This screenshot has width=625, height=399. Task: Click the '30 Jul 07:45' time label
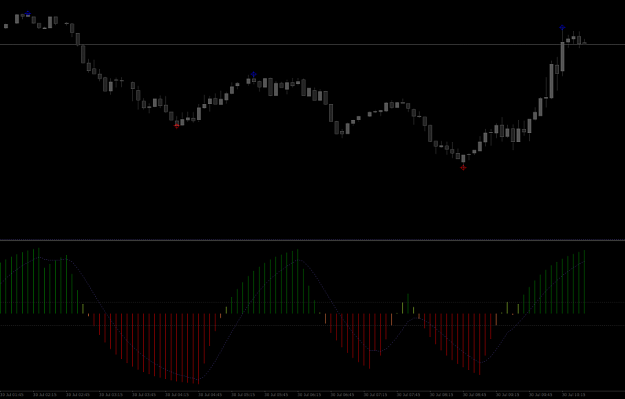(x=409, y=395)
